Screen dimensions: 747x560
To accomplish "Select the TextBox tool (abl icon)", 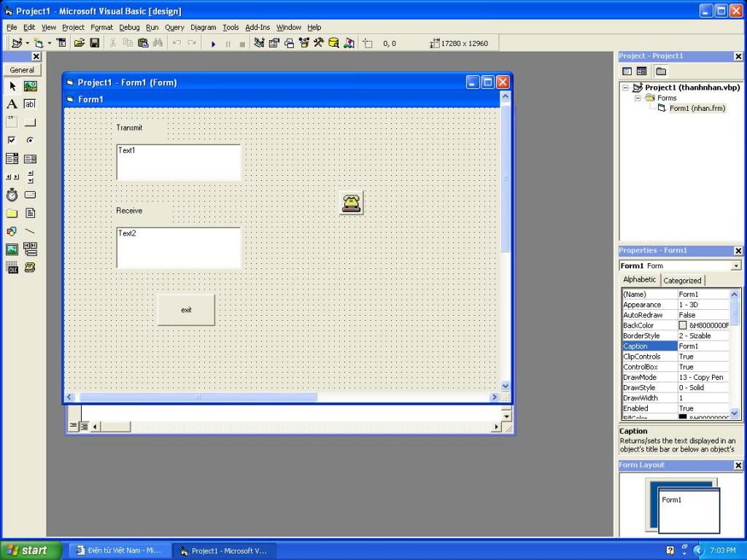I will 31,104.
